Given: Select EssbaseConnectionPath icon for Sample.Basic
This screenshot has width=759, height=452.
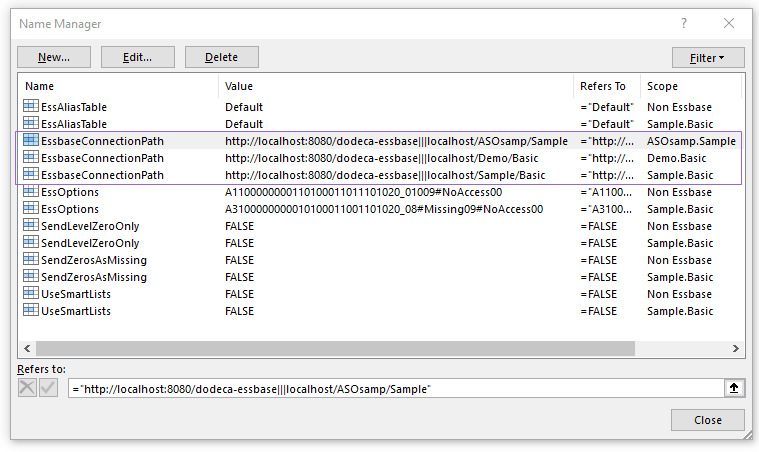Looking at the screenshot, I should [x=30, y=174].
